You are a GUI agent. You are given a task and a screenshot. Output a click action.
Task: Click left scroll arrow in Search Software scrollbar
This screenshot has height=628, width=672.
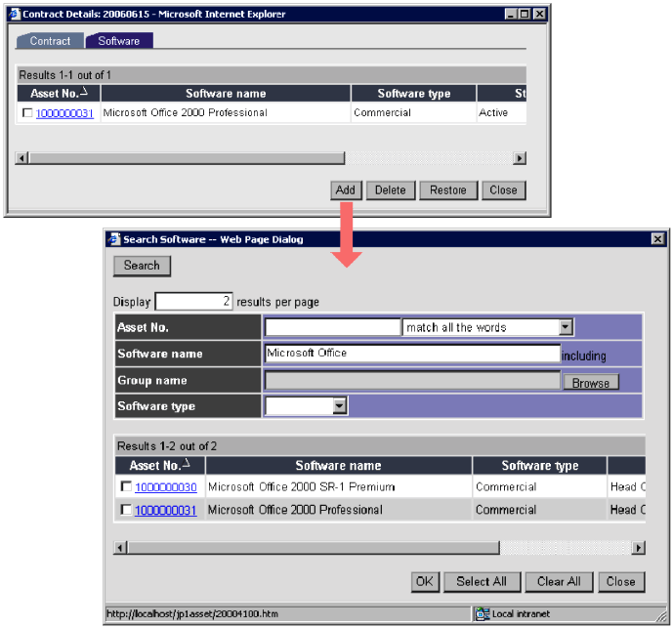coord(120,547)
